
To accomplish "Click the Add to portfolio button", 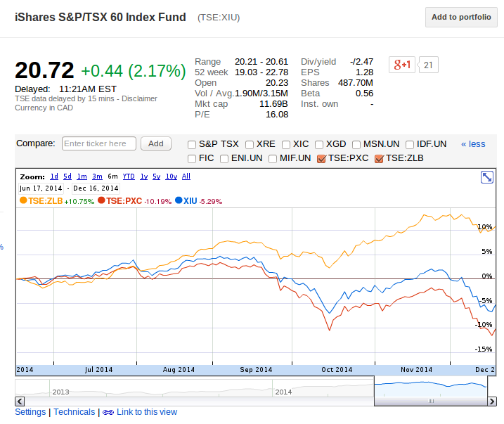I will click(461, 18).
